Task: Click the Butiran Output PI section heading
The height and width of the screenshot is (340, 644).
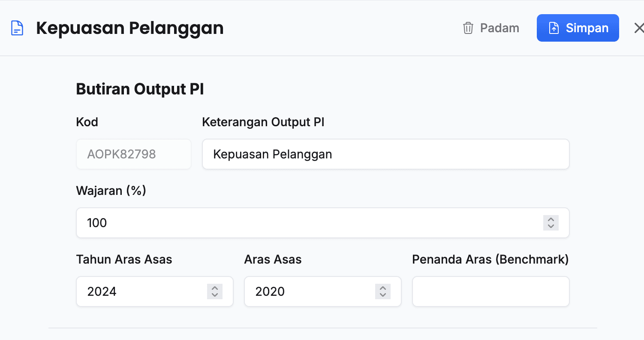Action: coord(140,89)
